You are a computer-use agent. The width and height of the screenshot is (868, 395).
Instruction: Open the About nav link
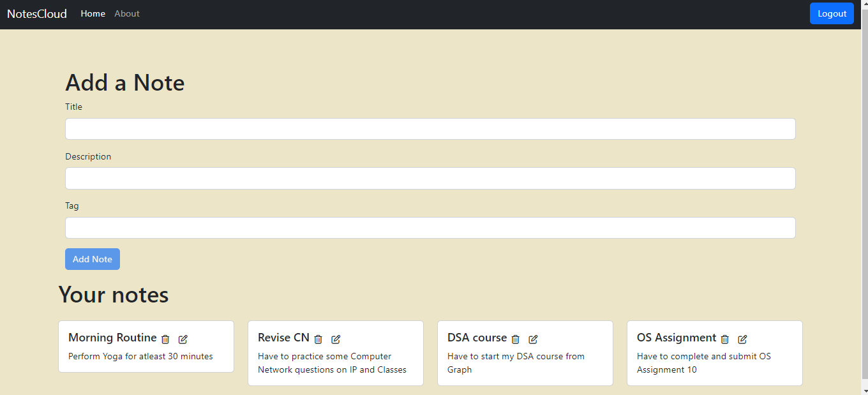pyautogui.click(x=127, y=13)
